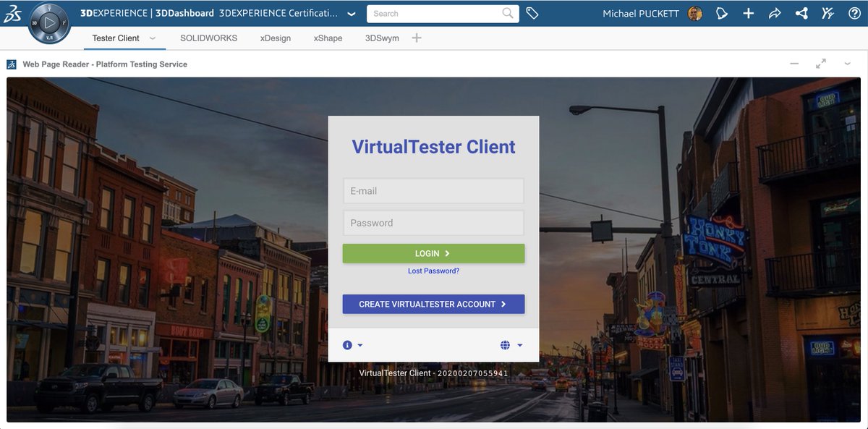The width and height of the screenshot is (868, 429).
Task: Open the 3DEXPERIENCE compass
Action: [50, 23]
